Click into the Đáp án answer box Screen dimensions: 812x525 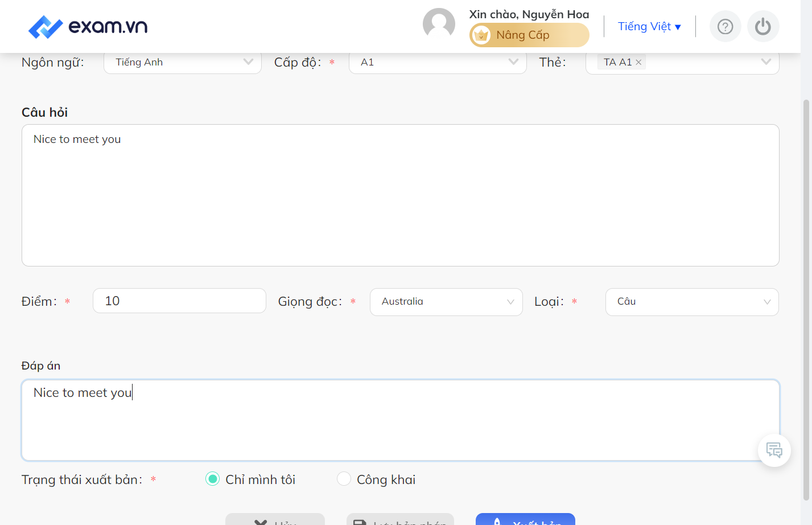point(401,420)
